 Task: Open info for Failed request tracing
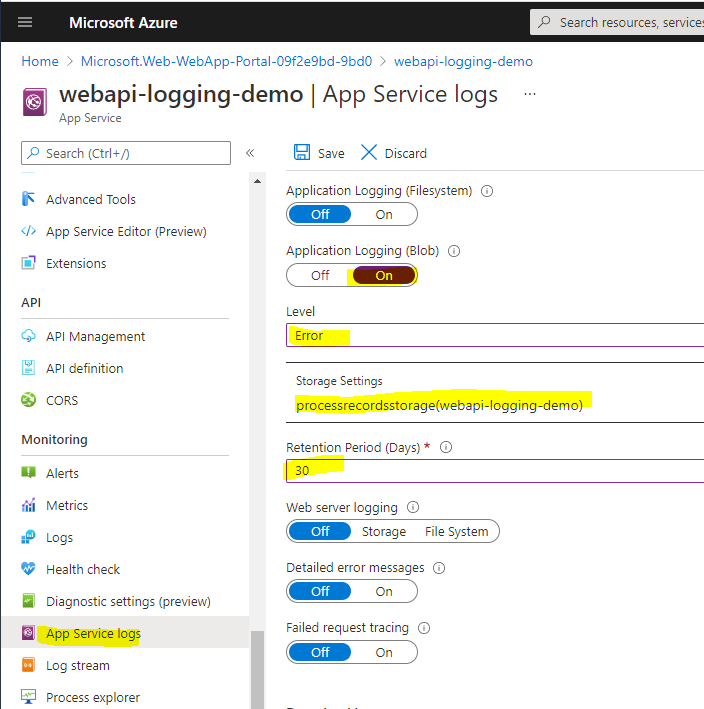tap(424, 628)
